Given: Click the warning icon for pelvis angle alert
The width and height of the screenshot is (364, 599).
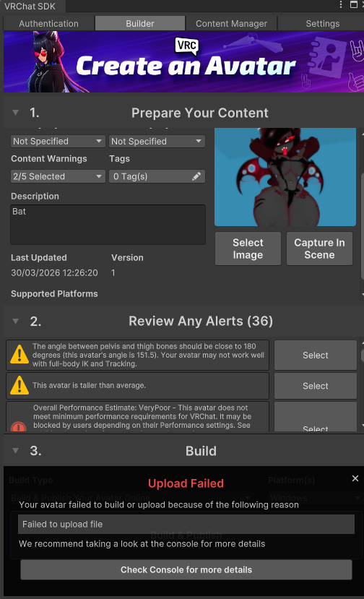Looking at the screenshot, I should point(19,355).
